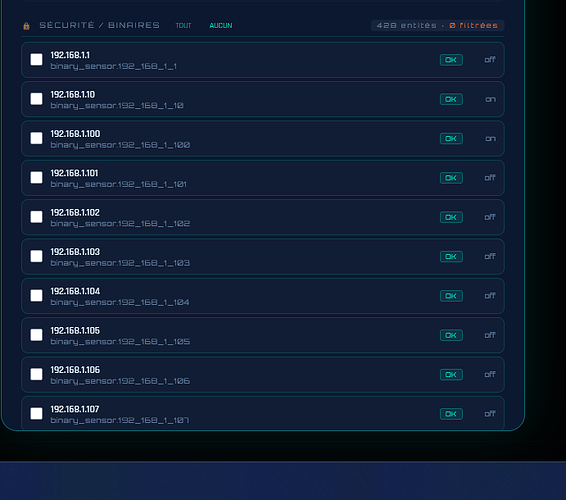Tick the checkbox for 192.168.1.101

tap(36, 178)
